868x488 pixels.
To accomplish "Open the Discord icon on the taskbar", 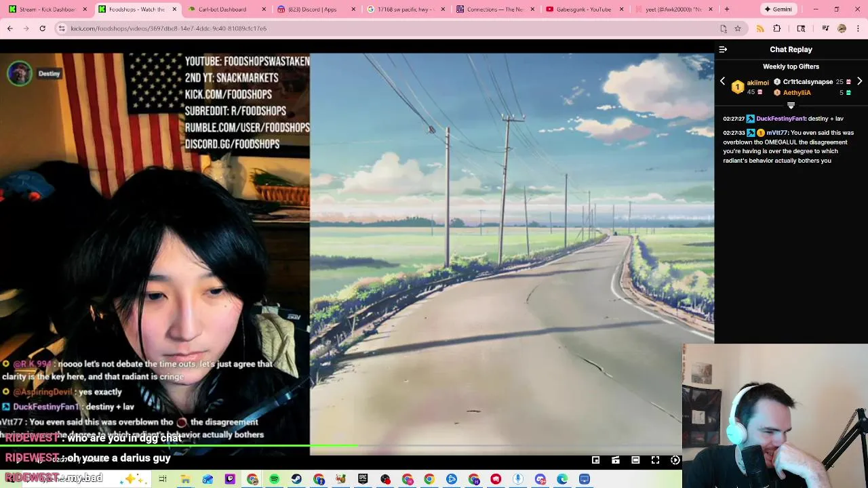I will pos(540,479).
